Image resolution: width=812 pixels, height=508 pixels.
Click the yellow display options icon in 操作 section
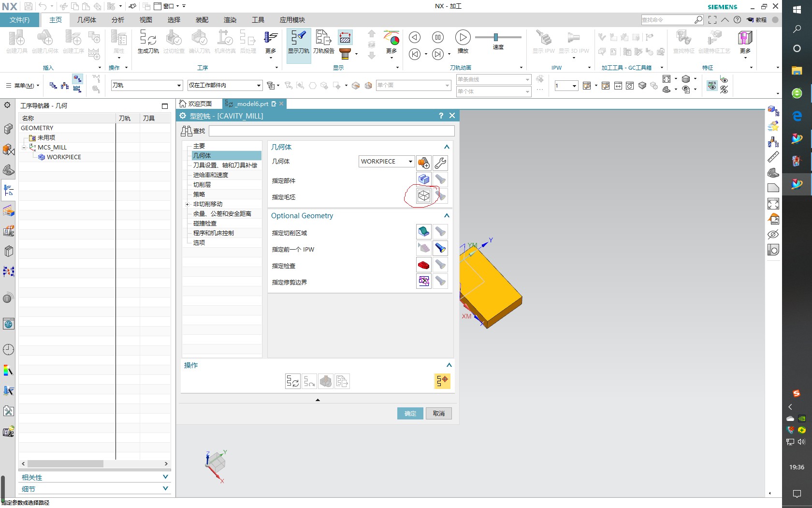click(x=442, y=381)
